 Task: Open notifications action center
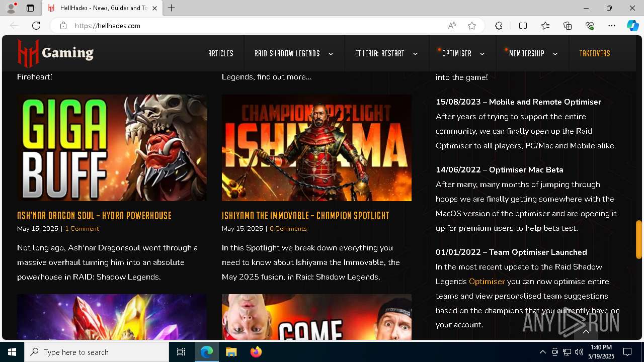pos(627,352)
